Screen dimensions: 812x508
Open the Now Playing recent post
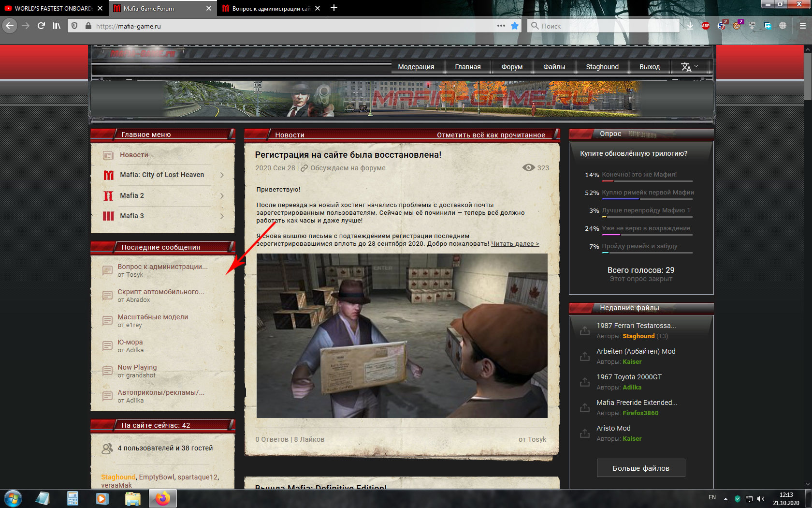coord(137,367)
